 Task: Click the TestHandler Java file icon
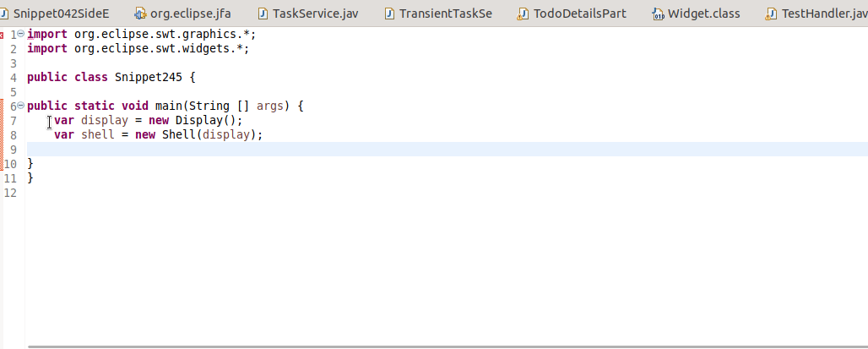tap(770, 14)
